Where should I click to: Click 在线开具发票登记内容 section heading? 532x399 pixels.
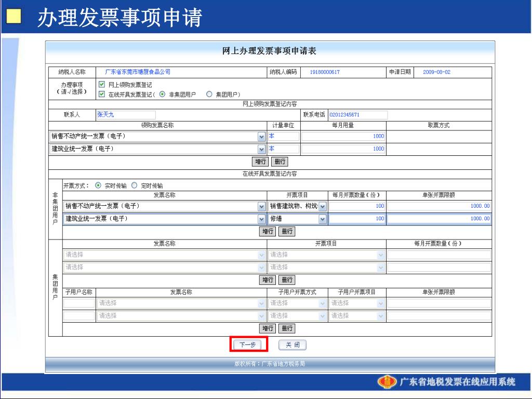270,174
